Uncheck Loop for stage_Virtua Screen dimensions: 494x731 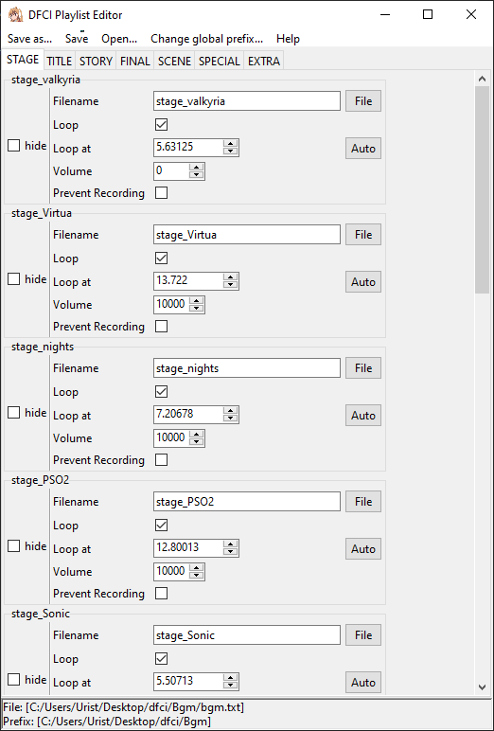(x=161, y=258)
